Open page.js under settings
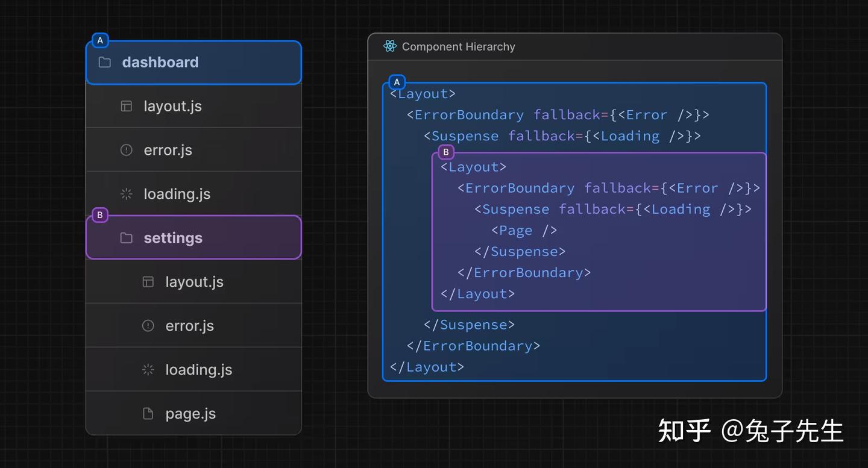Screen dimensions: 868x468 click(x=193, y=413)
